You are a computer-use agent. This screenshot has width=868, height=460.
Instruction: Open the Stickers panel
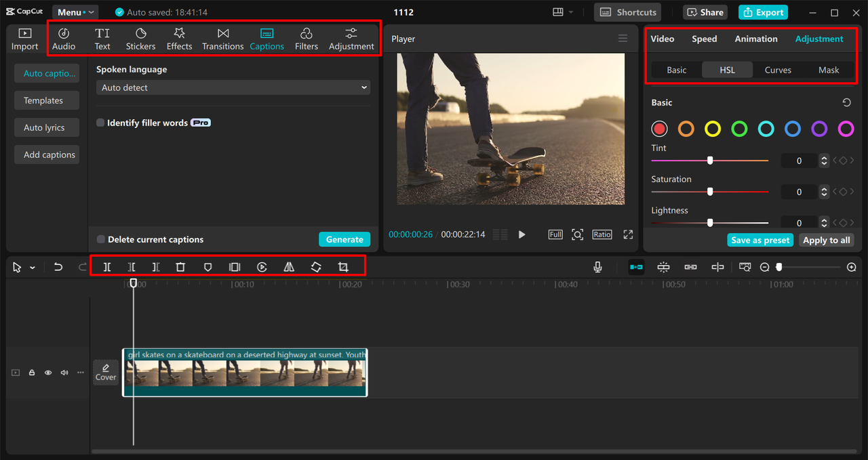click(x=140, y=39)
